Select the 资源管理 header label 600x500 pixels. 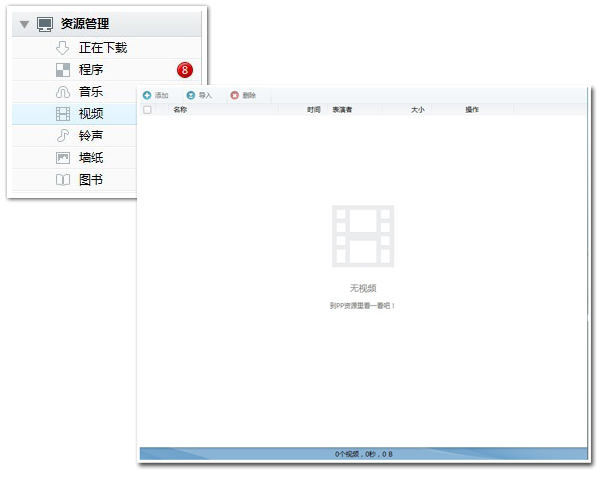point(85,24)
